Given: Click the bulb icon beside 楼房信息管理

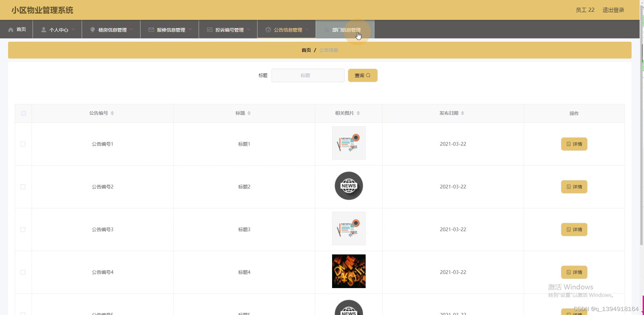Looking at the screenshot, I should coord(92,30).
